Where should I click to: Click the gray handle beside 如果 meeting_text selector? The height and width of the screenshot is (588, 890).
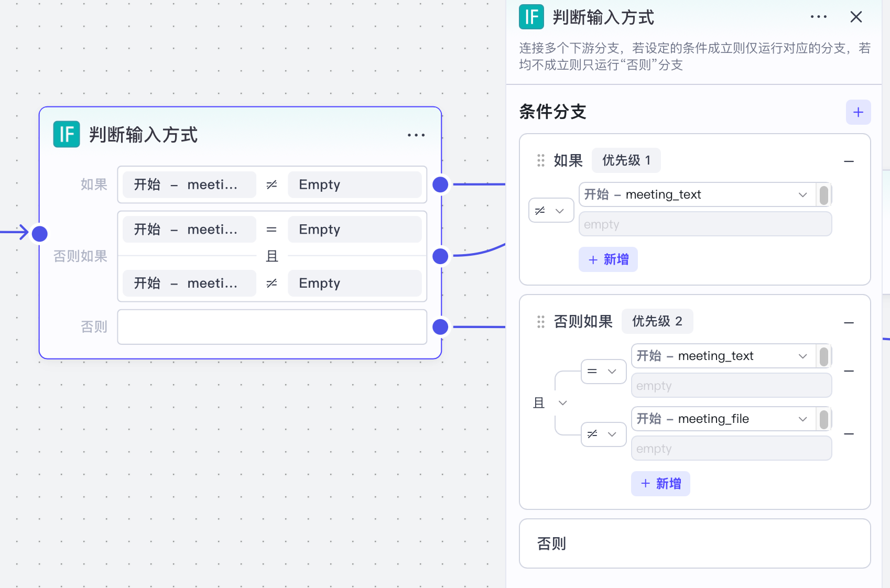point(824,194)
